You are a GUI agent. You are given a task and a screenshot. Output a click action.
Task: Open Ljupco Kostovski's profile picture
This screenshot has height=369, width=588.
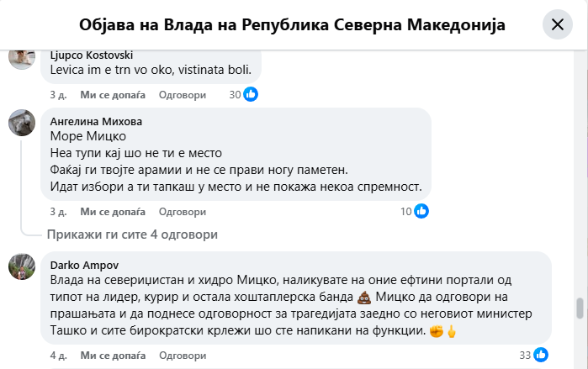pyautogui.click(x=21, y=57)
